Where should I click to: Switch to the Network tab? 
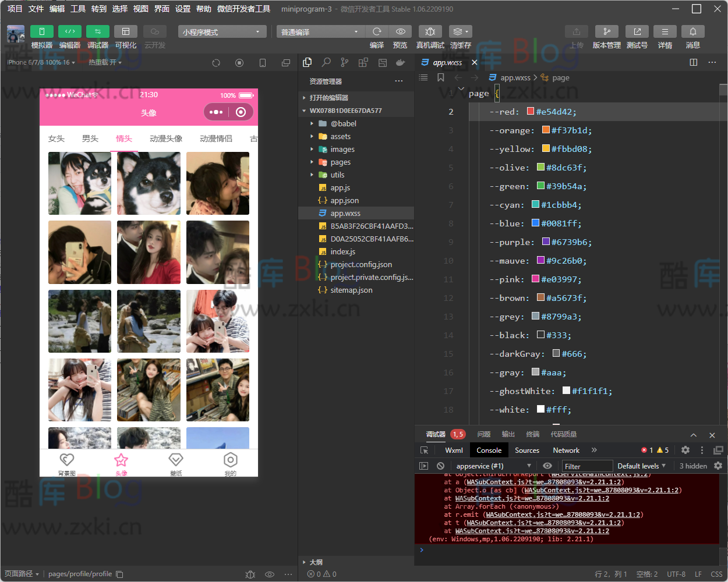tap(566, 450)
